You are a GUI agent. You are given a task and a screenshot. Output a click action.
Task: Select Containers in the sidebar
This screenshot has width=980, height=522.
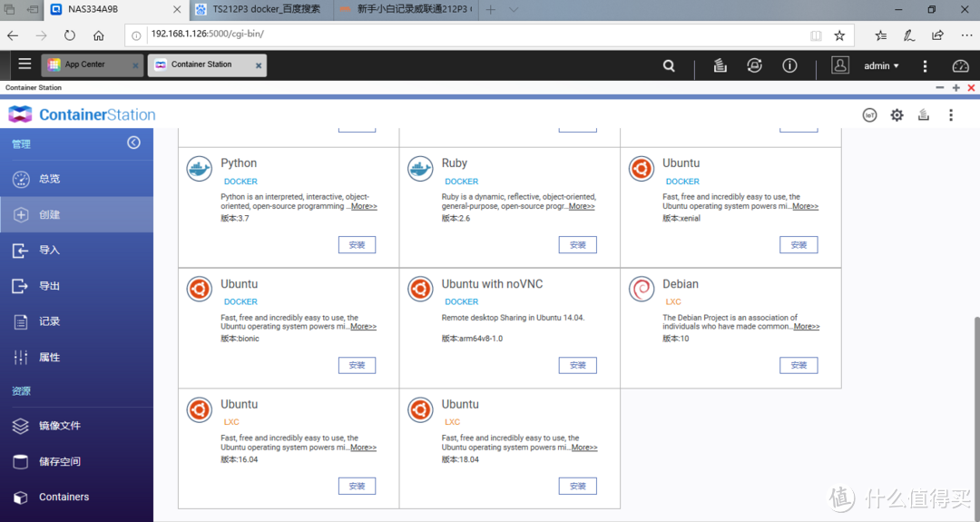coord(64,497)
